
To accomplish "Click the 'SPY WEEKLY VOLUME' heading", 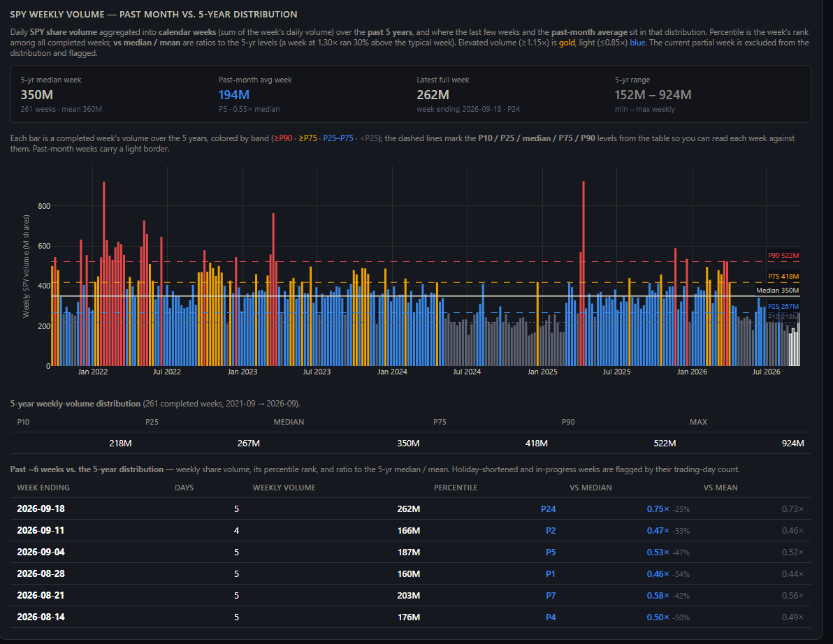I will pyautogui.click(x=154, y=15).
